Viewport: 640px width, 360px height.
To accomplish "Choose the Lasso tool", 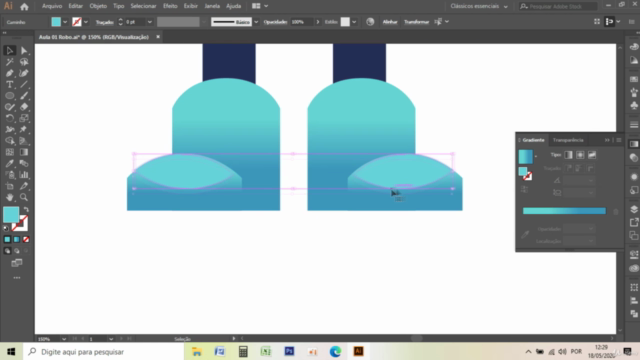I will click(x=24, y=62).
